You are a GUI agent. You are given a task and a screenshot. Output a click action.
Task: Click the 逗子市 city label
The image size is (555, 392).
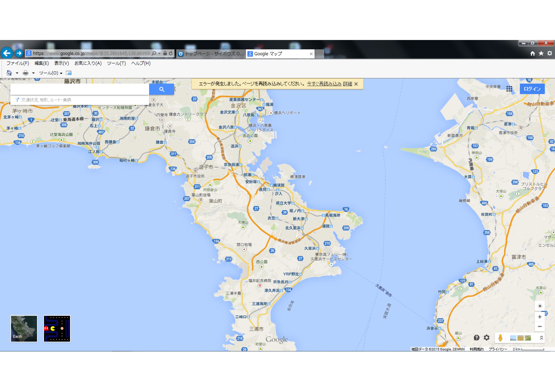point(206,167)
